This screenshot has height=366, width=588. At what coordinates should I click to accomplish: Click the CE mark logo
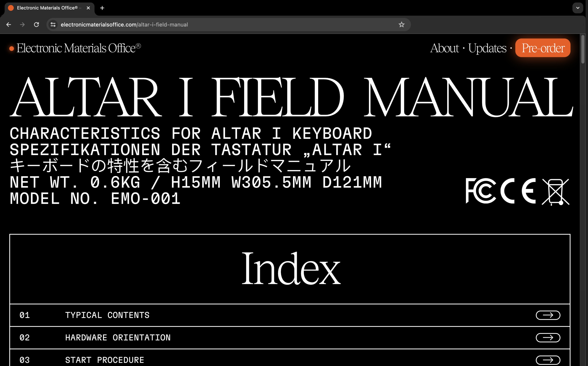(518, 191)
